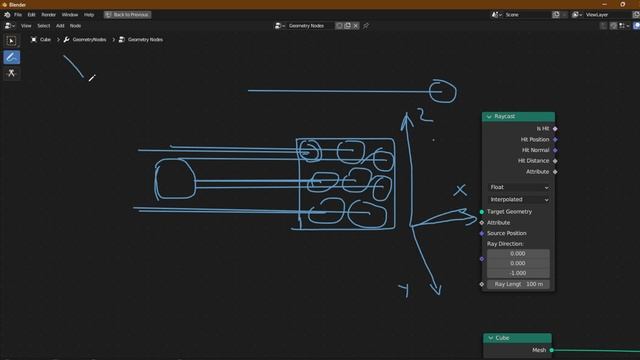Open the node tree browse dropdown icon
640x360 pixels.
[x=280, y=26]
